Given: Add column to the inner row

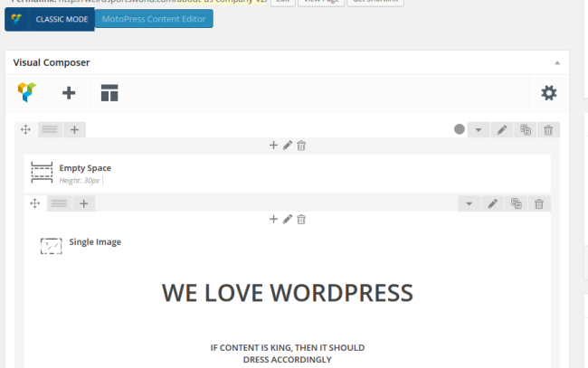Looking at the screenshot, I should [83, 203].
